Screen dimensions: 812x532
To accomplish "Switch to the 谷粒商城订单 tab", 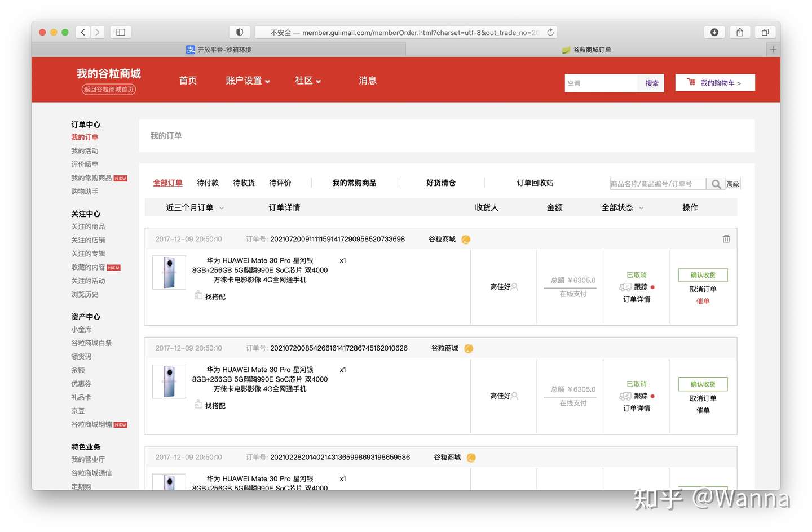I will (586, 50).
